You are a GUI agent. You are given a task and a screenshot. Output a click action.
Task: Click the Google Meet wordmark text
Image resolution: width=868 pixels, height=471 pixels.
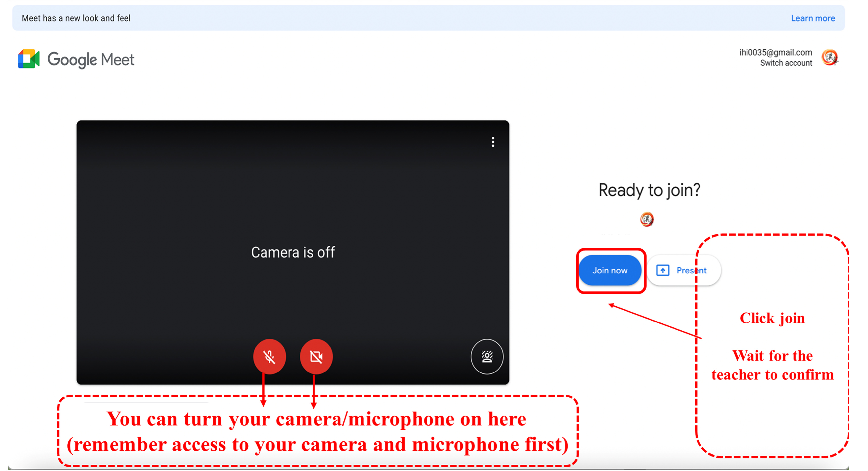91,60
